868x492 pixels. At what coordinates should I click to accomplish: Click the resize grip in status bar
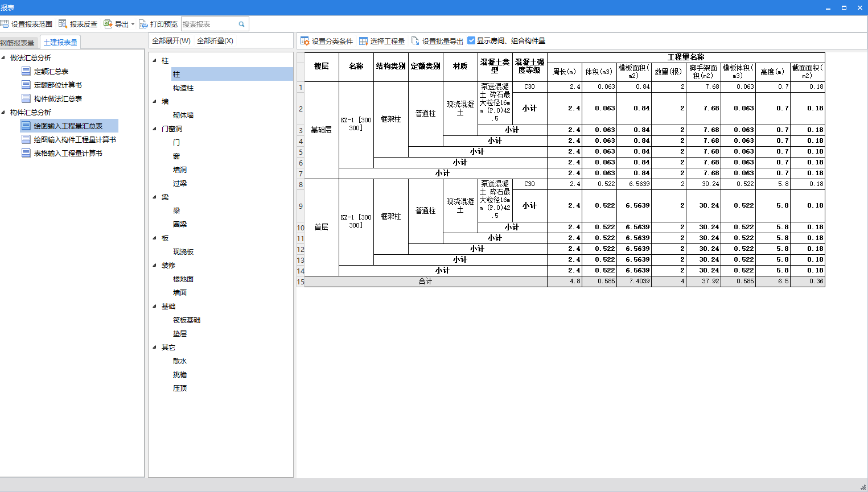click(863, 487)
